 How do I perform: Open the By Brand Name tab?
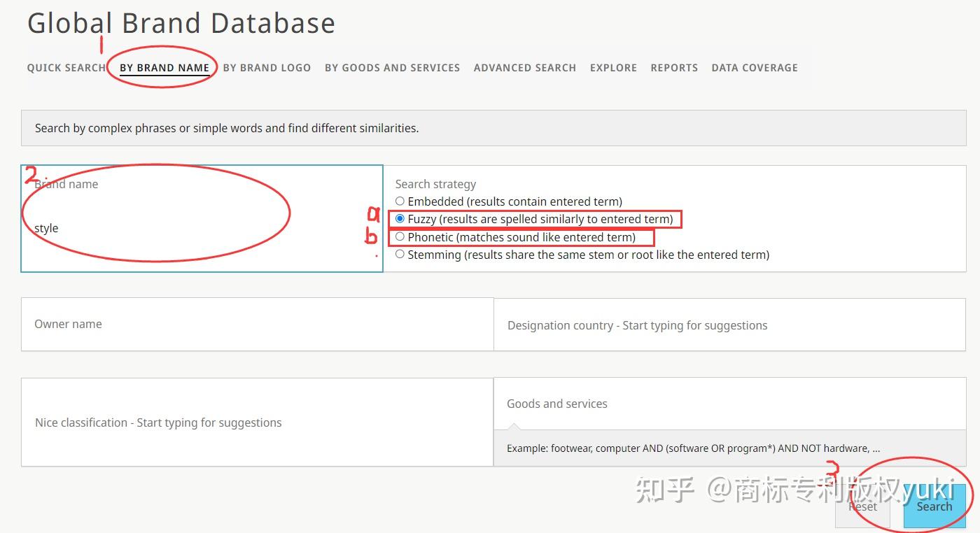pyautogui.click(x=165, y=67)
